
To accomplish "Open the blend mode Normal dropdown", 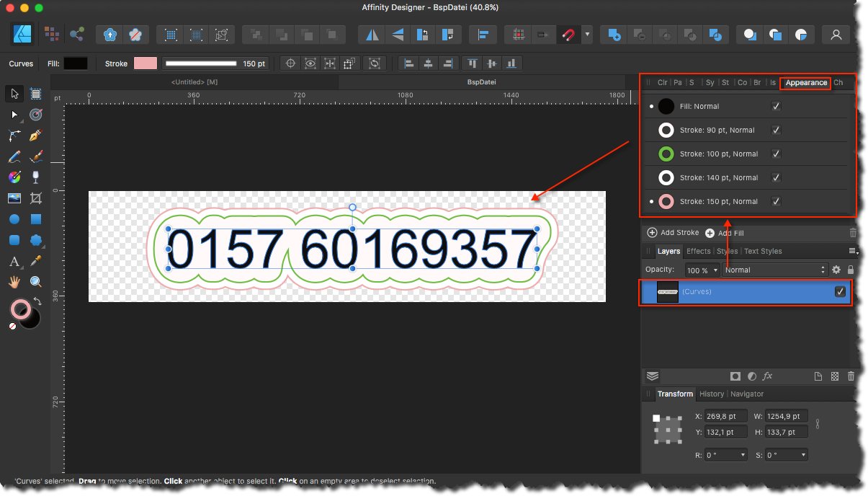I will (x=775, y=270).
